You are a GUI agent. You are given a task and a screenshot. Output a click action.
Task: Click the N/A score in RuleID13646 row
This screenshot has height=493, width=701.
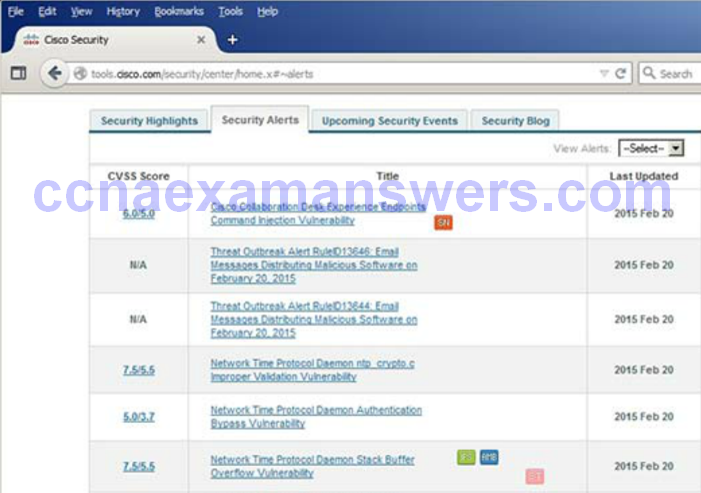(138, 265)
